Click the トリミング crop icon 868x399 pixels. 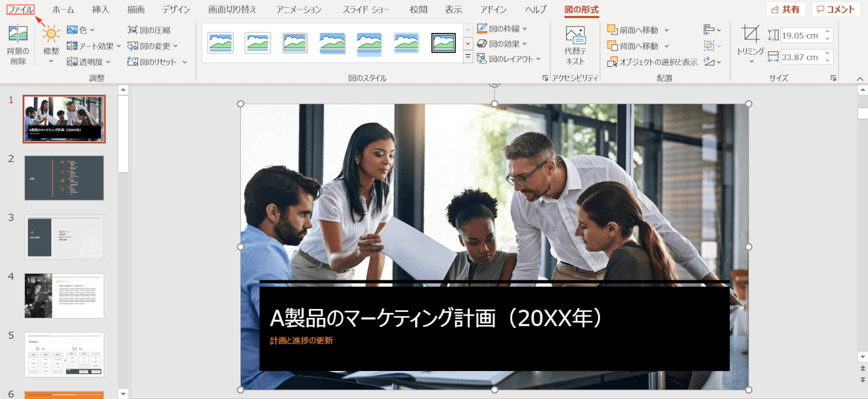click(x=751, y=33)
